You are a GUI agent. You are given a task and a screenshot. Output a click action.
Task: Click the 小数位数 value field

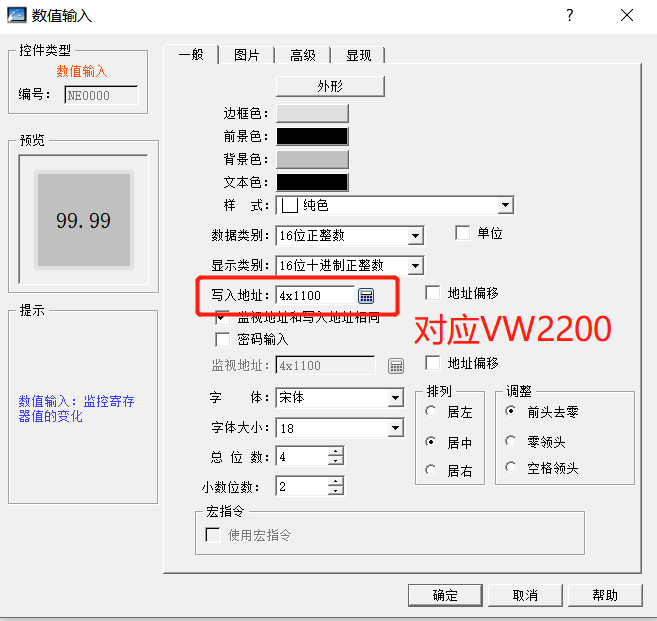click(x=302, y=486)
